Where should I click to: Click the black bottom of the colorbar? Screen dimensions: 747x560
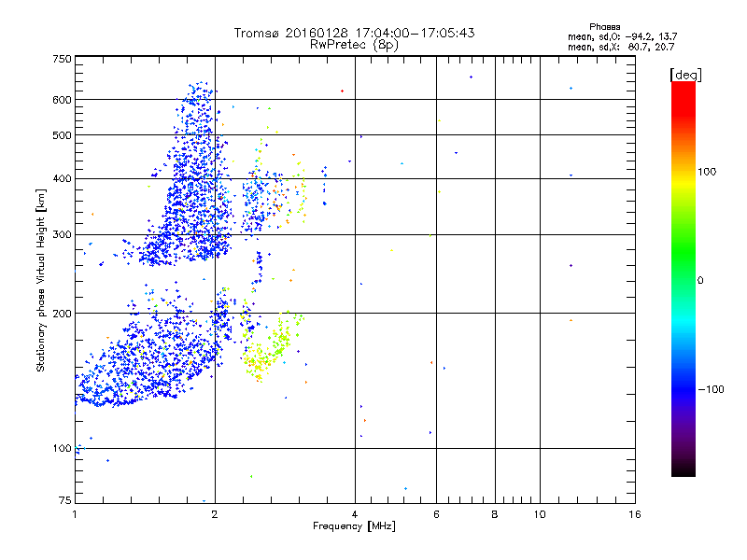[684, 469]
